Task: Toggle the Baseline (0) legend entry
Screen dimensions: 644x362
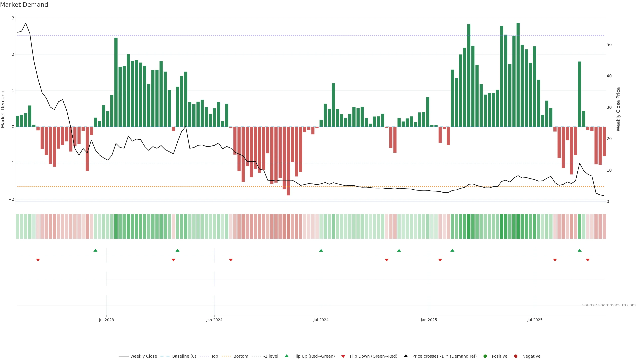Action: 184,356
